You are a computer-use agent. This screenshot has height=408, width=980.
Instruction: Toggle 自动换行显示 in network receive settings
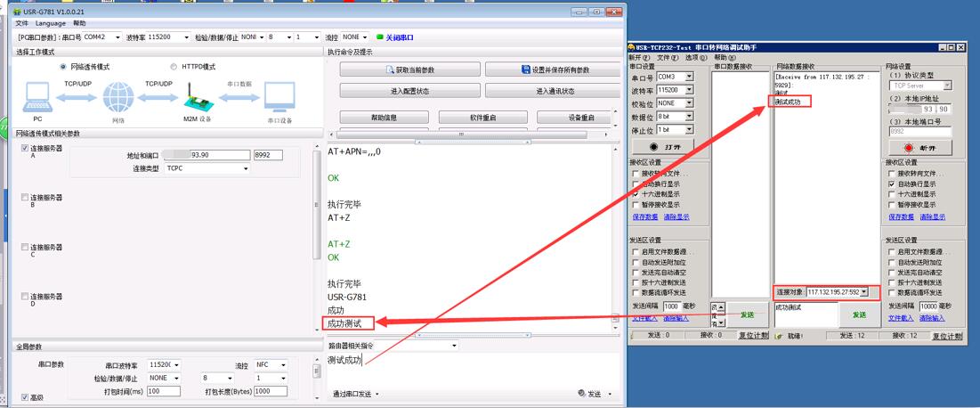click(892, 184)
